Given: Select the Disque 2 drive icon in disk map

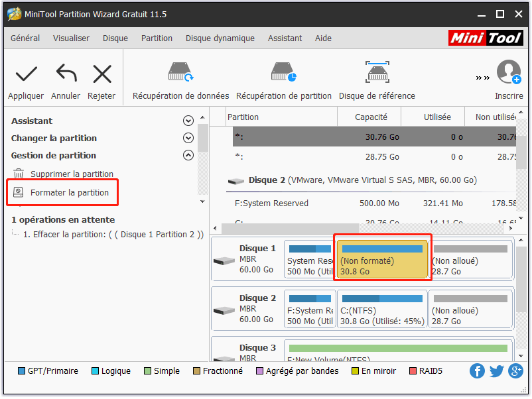Looking at the screenshot, I should pos(224,310).
